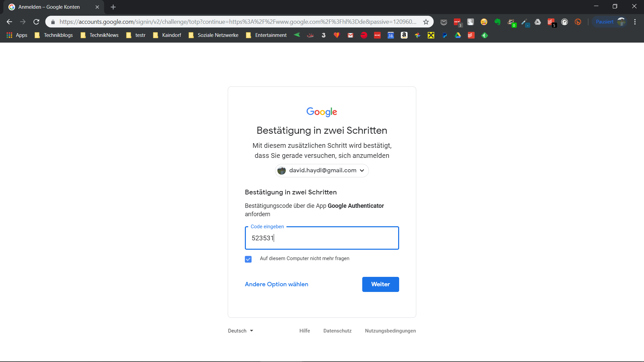644x362 pixels.
Task: Open the Todoist extension with badge 5
Action: pos(551,22)
